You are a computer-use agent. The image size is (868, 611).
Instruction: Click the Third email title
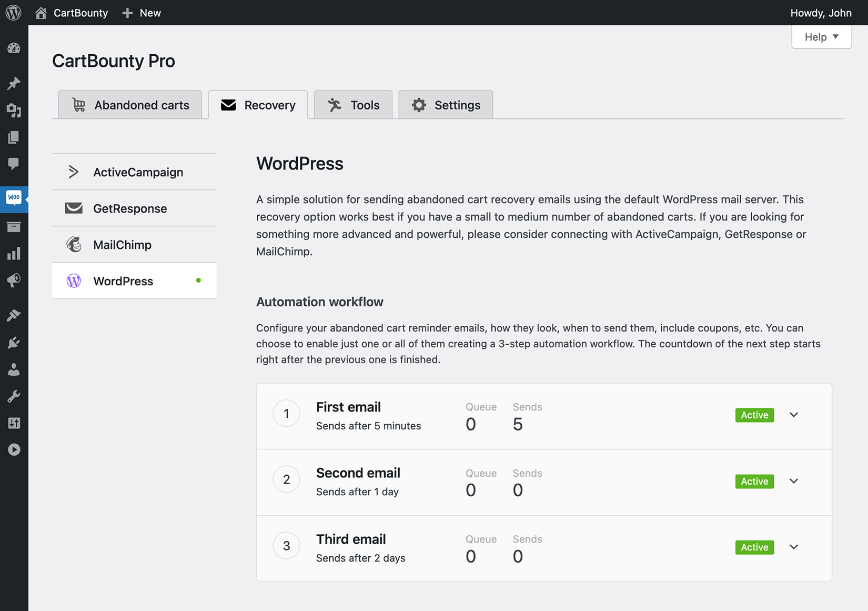click(351, 539)
